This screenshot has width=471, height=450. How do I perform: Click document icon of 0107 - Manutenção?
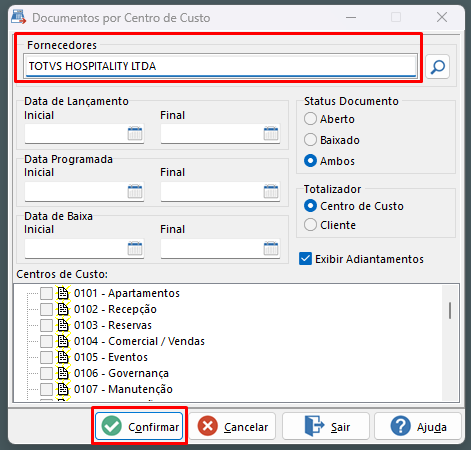63,389
